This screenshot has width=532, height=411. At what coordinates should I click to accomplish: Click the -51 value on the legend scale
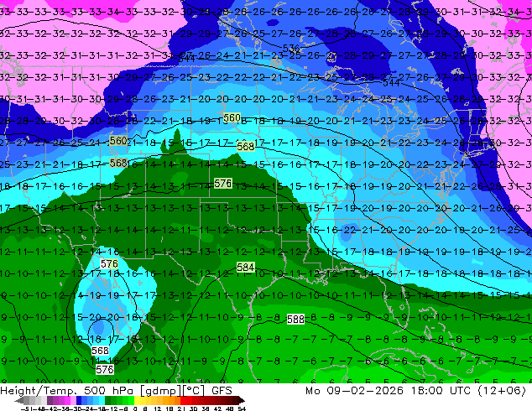[x=27, y=408]
